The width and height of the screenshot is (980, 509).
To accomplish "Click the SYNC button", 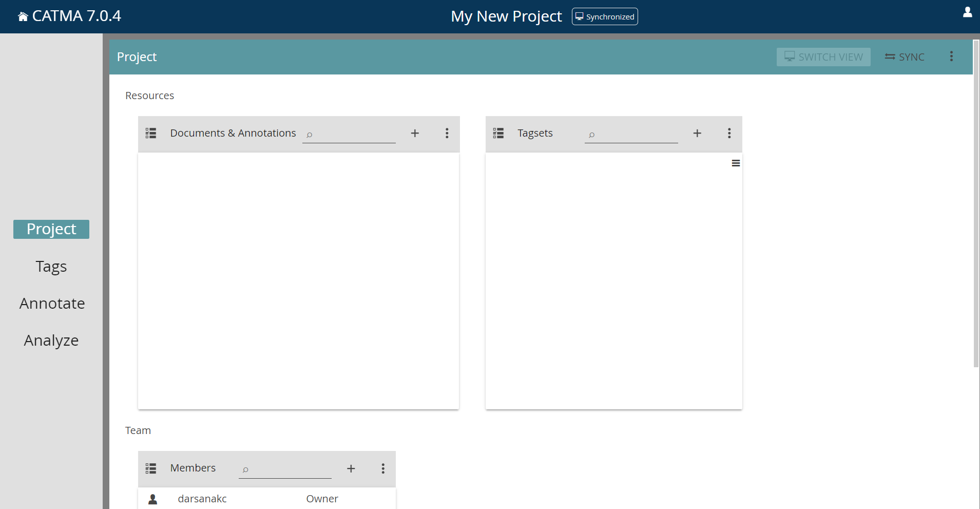I will (x=905, y=57).
